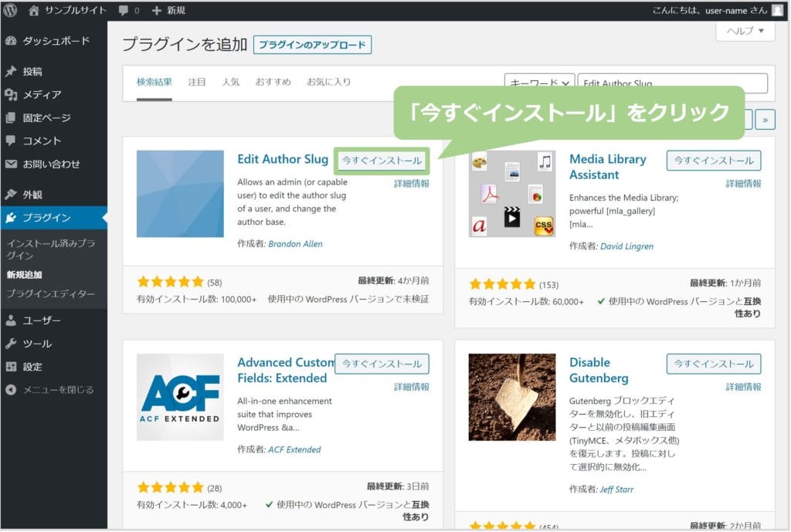Open the お問い合わせ menu
The image size is (791, 532).
(53, 164)
